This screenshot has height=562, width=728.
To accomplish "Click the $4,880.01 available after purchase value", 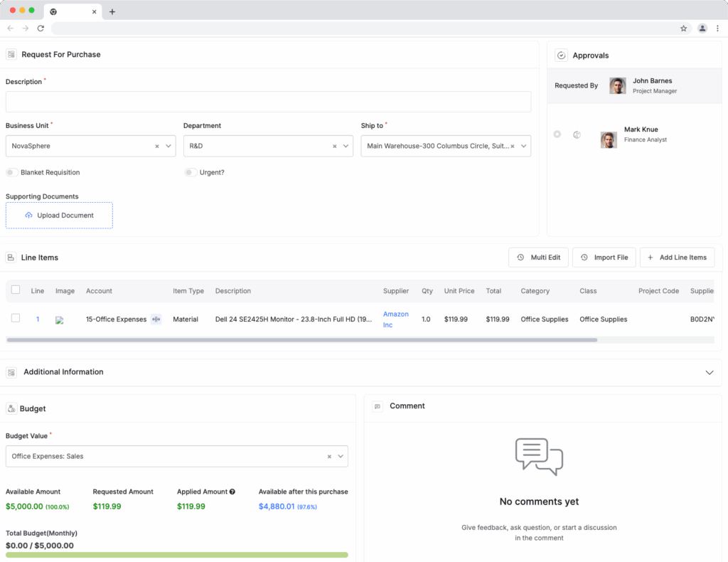I will (277, 507).
